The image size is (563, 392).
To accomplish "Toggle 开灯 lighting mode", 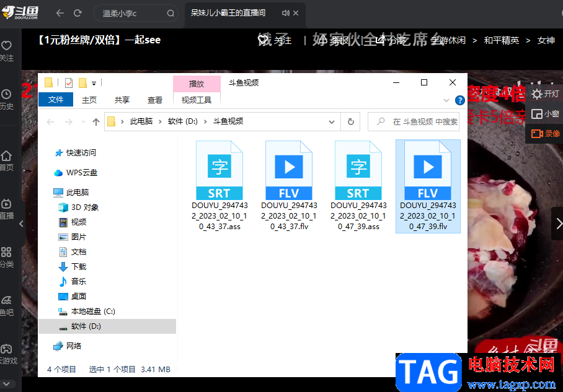I will pyautogui.click(x=546, y=94).
